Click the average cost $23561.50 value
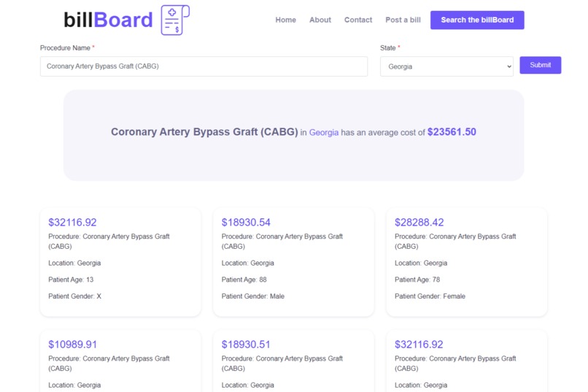The width and height of the screenshot is (588, 392). tap(452, 132)
